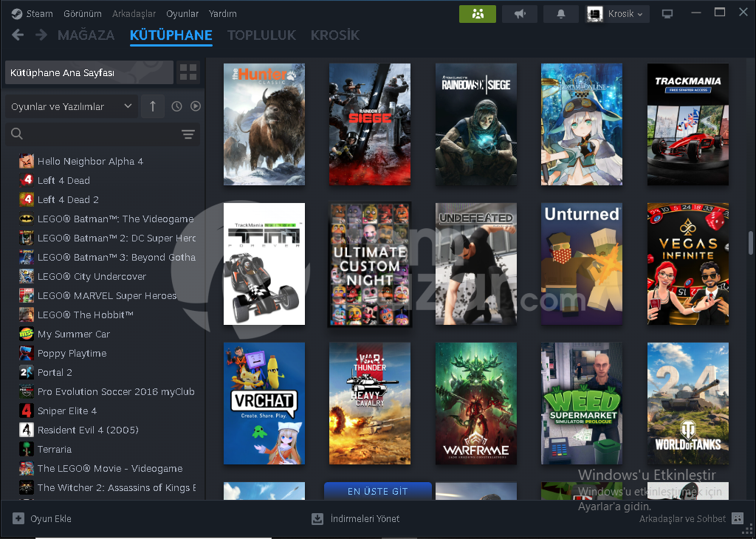Open the Trackmania game cover
756x539 pixels.
pyautogui.click(x=688, y=124)
